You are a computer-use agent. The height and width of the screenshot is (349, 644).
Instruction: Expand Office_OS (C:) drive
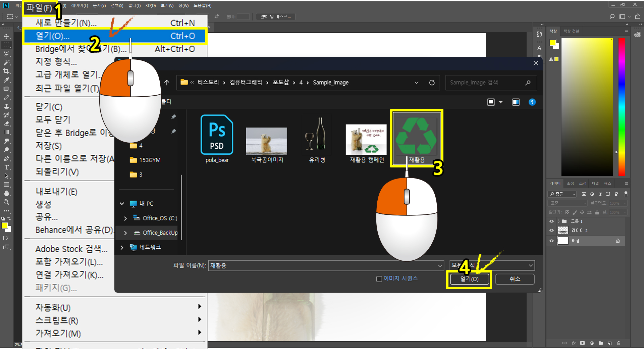pos(125,218)
